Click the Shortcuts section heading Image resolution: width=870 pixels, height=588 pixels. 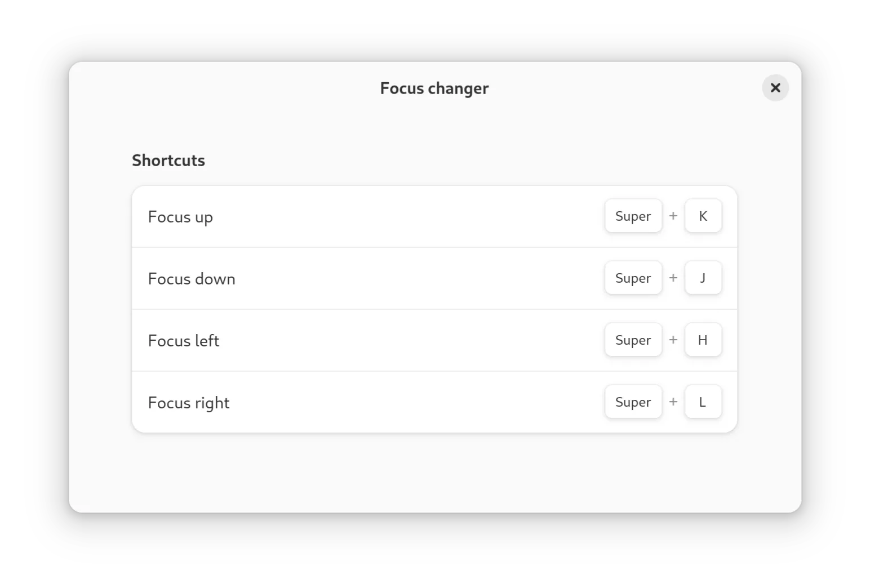pos(168,161)
